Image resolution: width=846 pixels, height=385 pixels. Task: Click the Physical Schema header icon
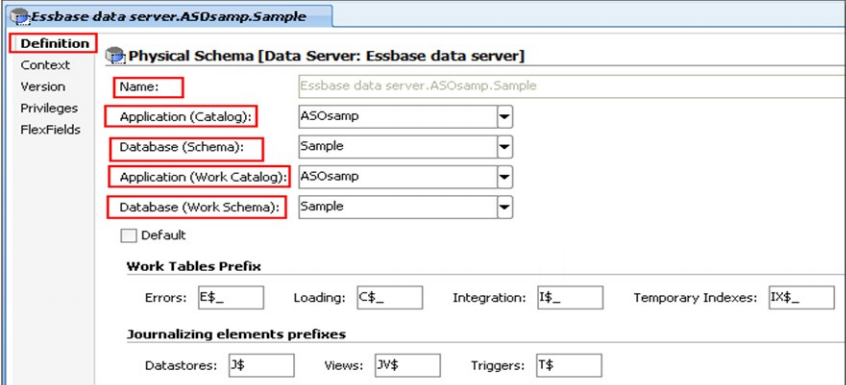click(x=115, y=56)
